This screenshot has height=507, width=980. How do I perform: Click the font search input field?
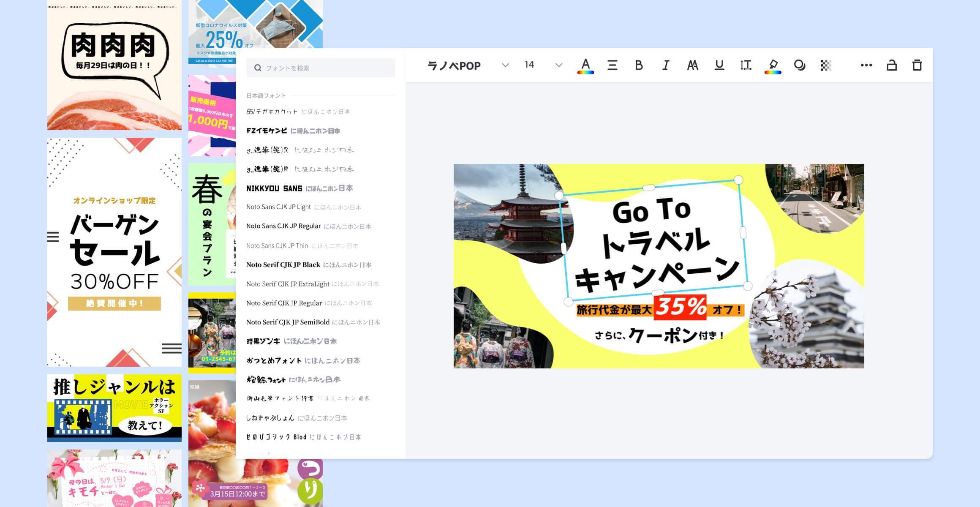tap(320, 67)
